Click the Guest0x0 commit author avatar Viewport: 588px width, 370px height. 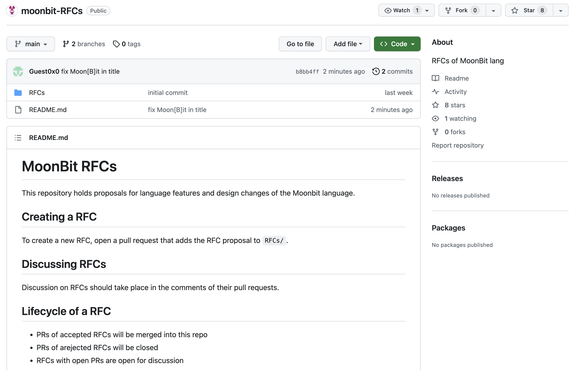coord(18,72)
